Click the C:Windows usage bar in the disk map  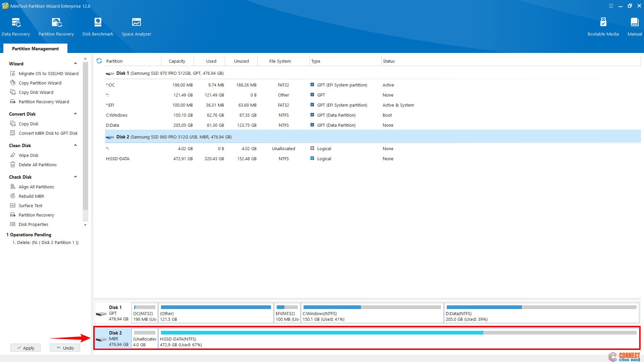[x=372, y=307]
